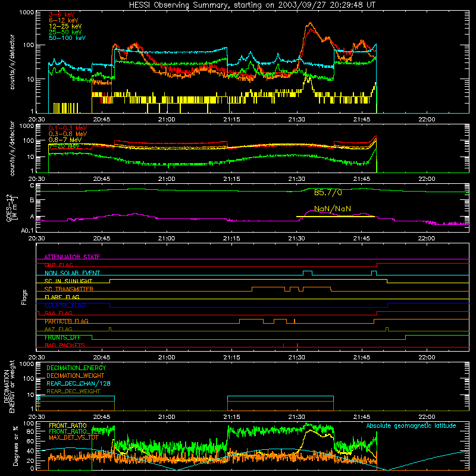Click the cyan decimation block starting at 21:15

pos(280,403)
